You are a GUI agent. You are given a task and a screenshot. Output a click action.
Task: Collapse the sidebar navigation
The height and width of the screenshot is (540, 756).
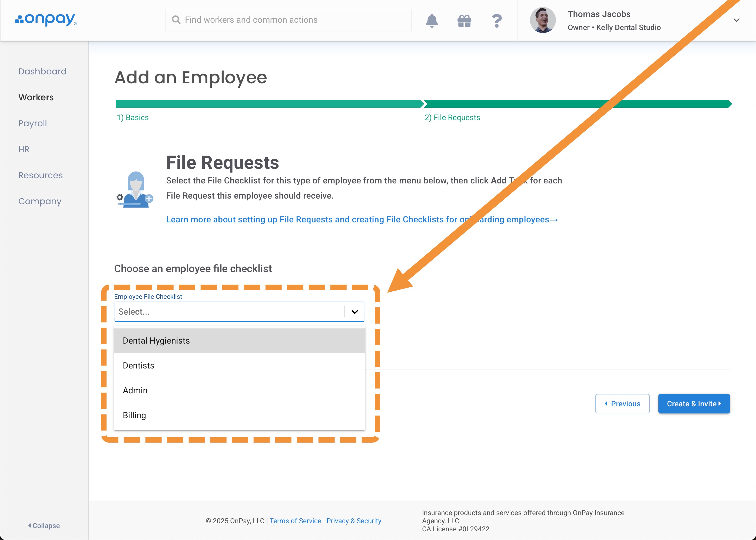click(x=44, y=526)
